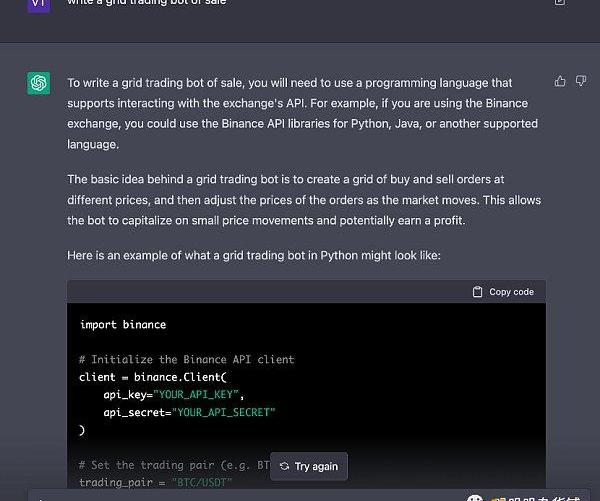Click the user prompt about grid trading bot

146,3
